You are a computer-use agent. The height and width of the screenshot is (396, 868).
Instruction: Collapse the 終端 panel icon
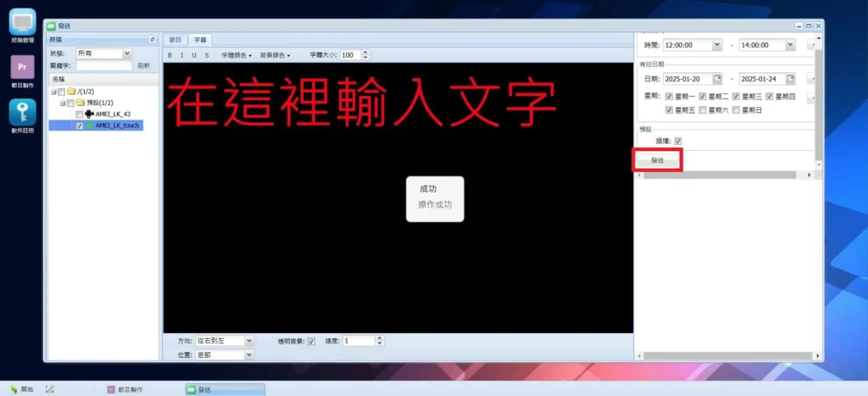click(x=152, y=40)
